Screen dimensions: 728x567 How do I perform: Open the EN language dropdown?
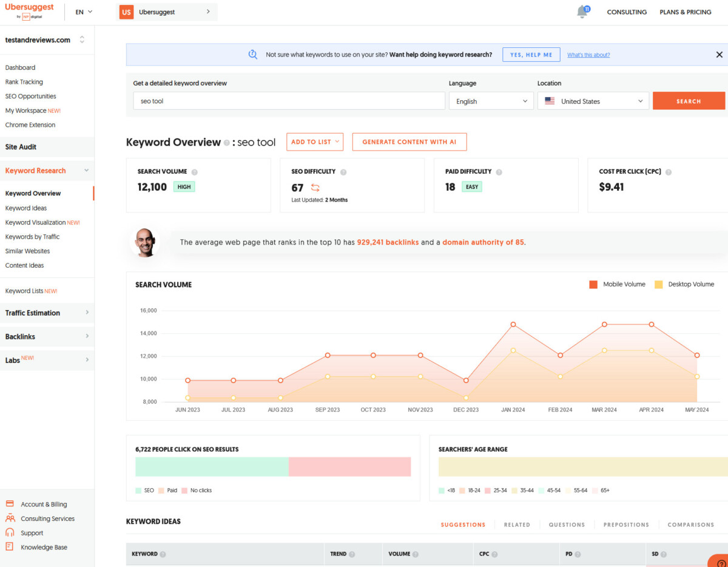pyautogui.click(x=84, y=12)
